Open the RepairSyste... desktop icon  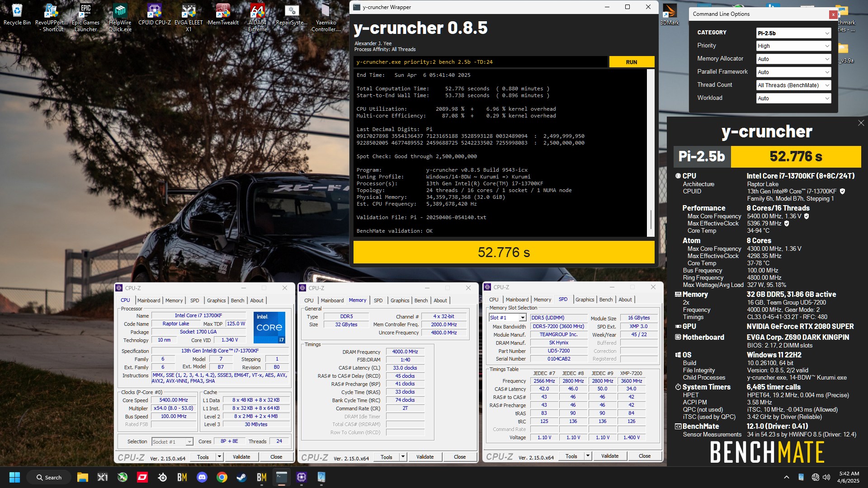tap(292, 15)
